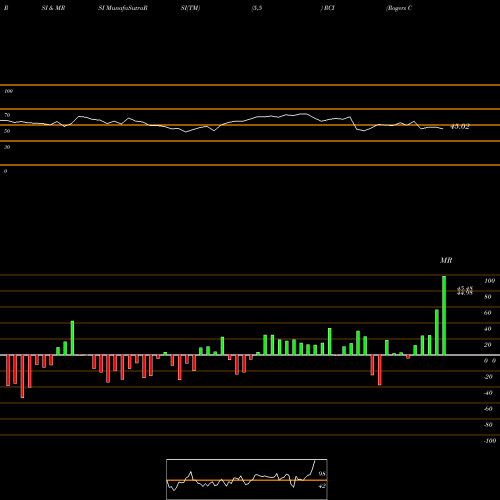Open the mini trend chart thumbnail at bottom
This screenshot has width=500, height=500.
(247, 479)
